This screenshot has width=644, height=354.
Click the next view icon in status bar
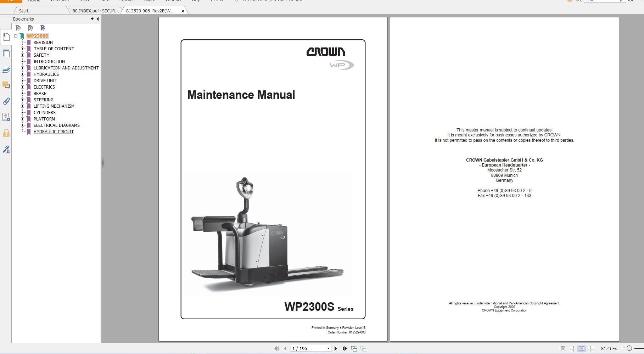click(x=363, y=349)
